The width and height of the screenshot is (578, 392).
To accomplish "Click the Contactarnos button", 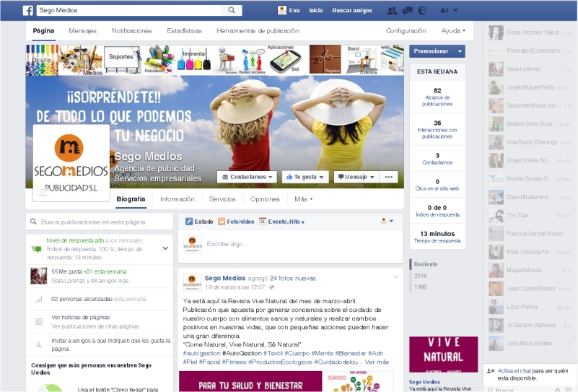I will (x=247, y=177).
